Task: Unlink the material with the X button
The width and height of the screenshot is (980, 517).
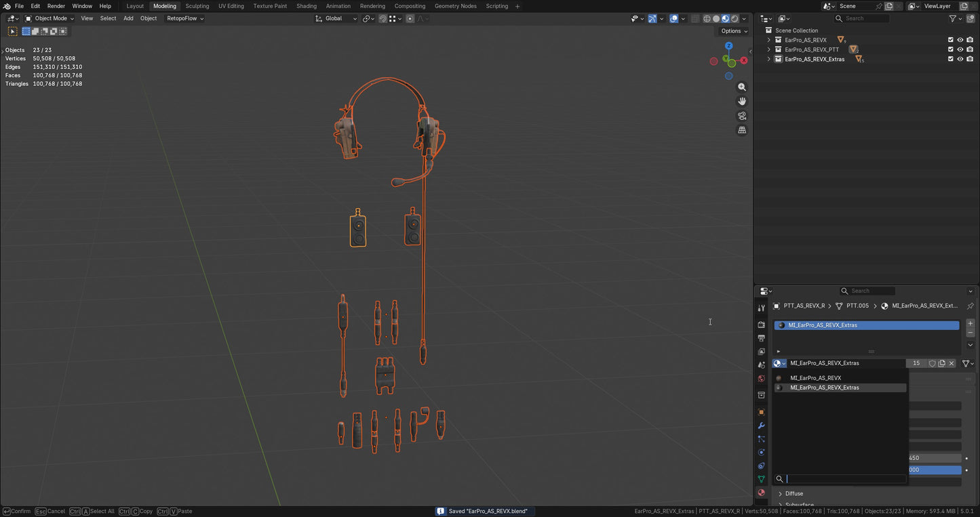Action: [952, 363]
